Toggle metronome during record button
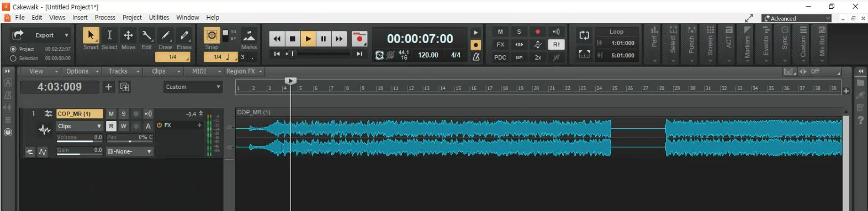Viewport: 868px width, 211px height. tap(476, 45)
